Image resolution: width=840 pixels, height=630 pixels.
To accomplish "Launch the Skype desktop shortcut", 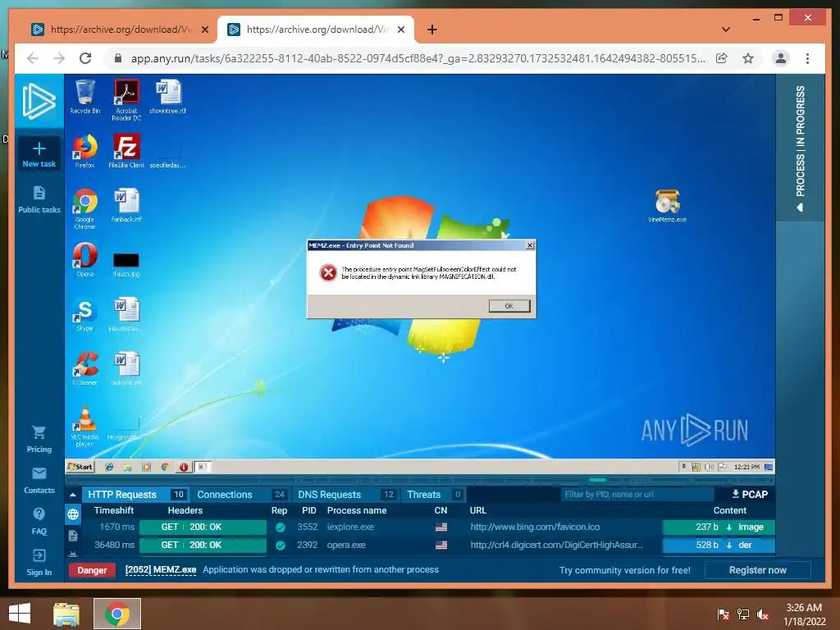I will click(85, 314).
